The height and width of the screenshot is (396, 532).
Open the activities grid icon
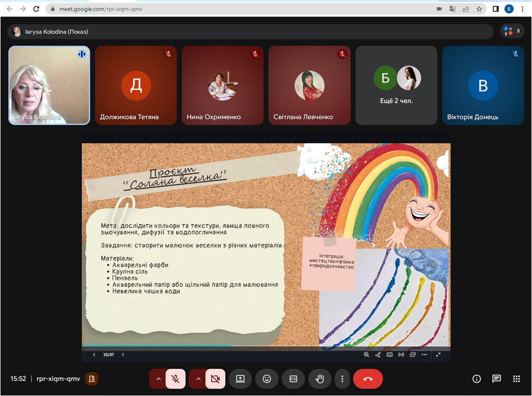tap(516, 379)
